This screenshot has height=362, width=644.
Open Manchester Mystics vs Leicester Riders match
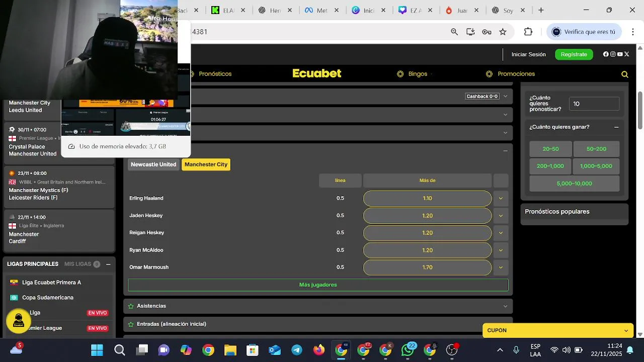pos(59,186)
